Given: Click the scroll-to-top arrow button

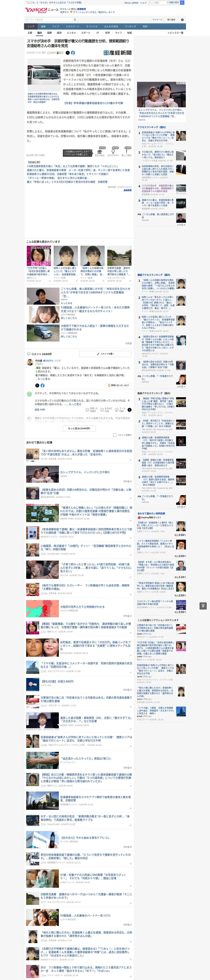Looking at the screenshot, I should [x=203, y=606].
